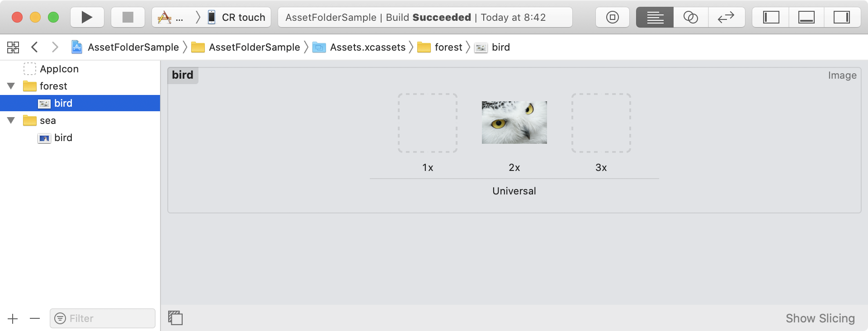This screenshot has height=331, width=868.
Task: Click Show Slicing
Action: (x=820, y=318)
